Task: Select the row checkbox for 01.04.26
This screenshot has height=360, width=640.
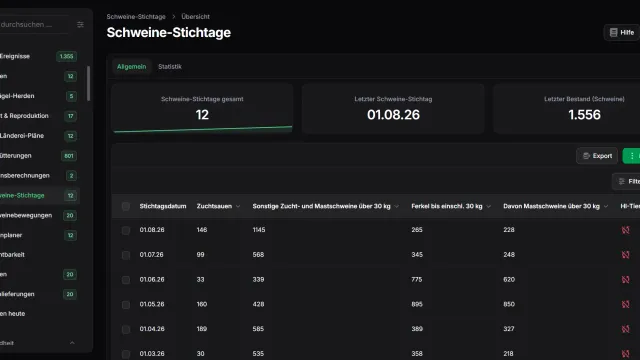Action: point(126,329)
